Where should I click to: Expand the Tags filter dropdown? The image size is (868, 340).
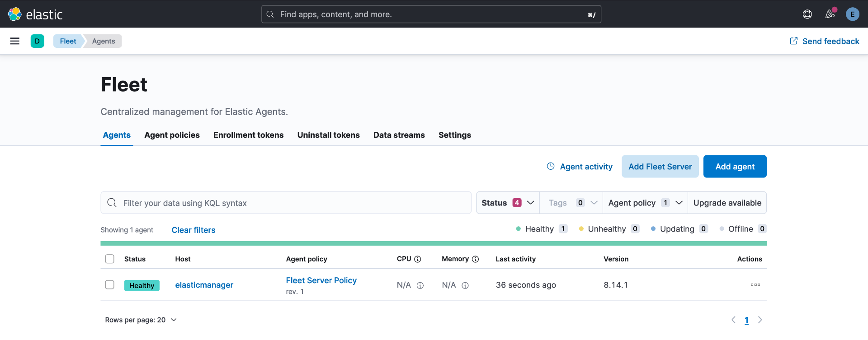pyautogui.click(x=571, y=203)
